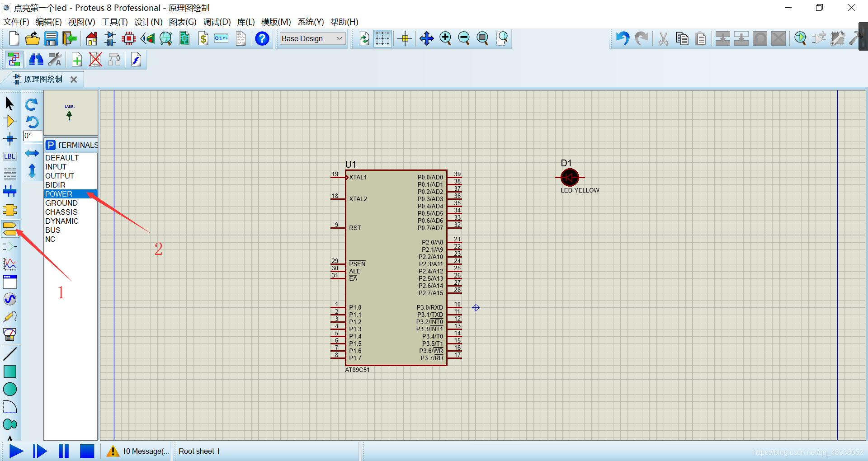The height and width of the screenshot is (461, 868).
Task: Select the Text Script Mode tool
Action: [9, 174]
